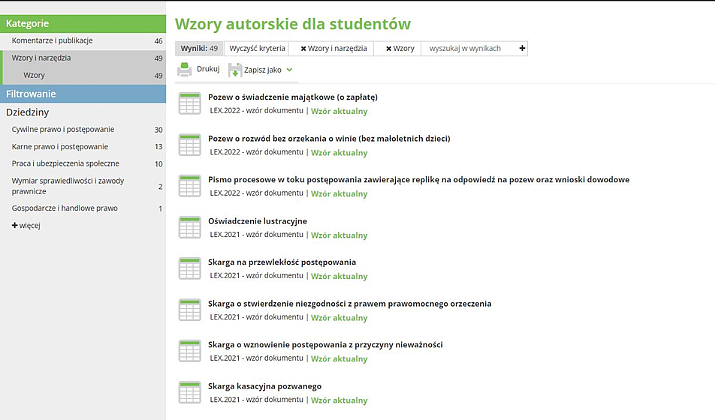Open Pozew o świadczenie majątkowe (o zapłatę)

(x=292, y=97)
